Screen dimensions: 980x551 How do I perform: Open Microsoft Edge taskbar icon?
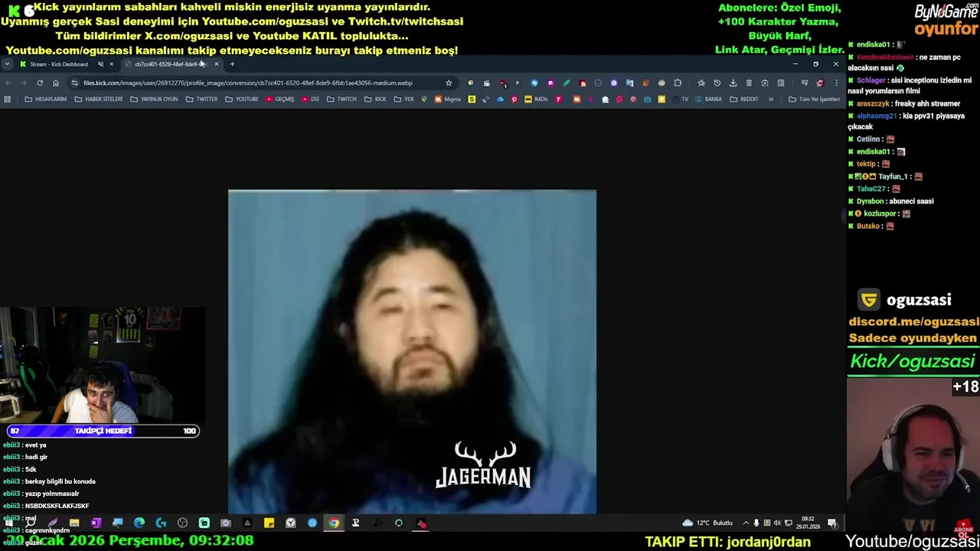point(139,523)
